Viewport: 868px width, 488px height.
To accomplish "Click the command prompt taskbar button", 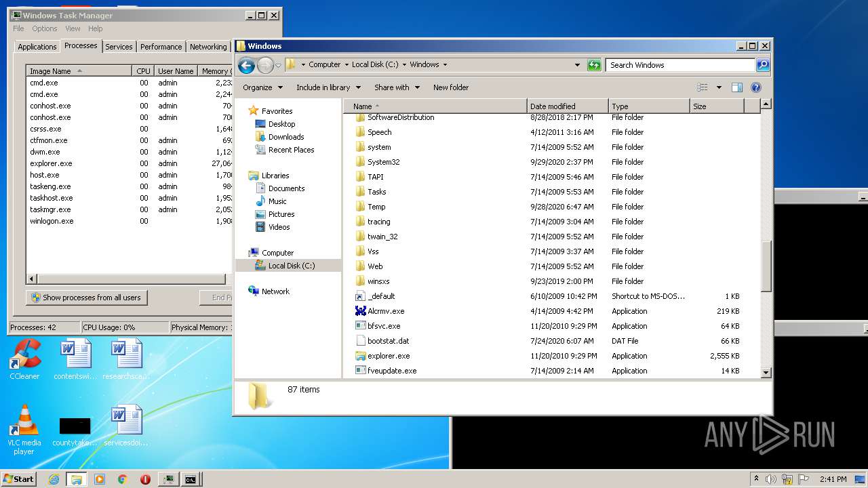I will [191, 479].
